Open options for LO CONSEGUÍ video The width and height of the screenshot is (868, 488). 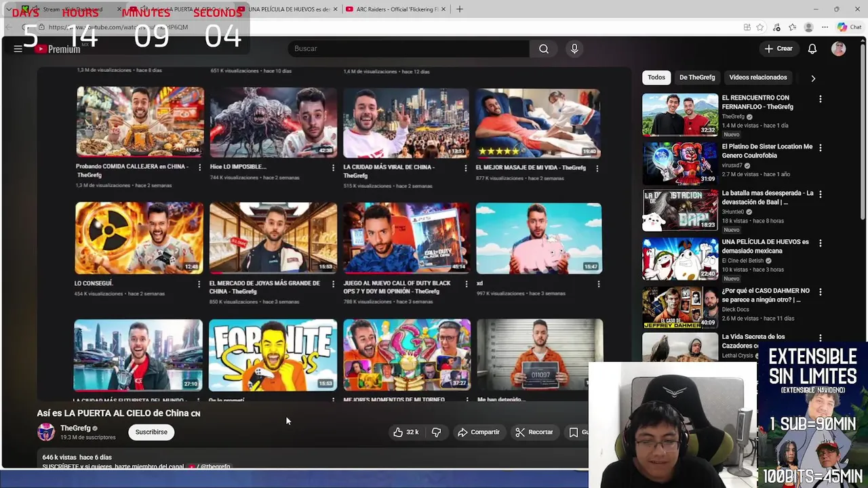coord(199,284)
